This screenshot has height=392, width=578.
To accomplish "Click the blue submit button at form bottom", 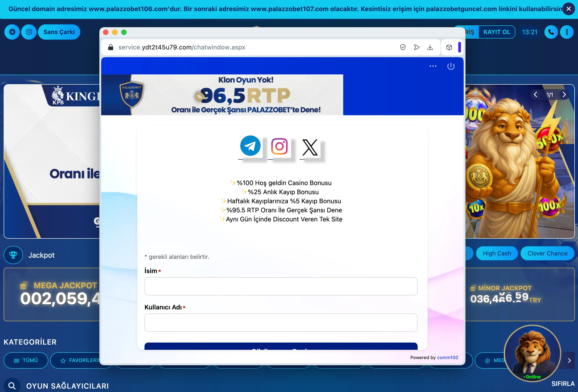I will [x=281, y=346].
